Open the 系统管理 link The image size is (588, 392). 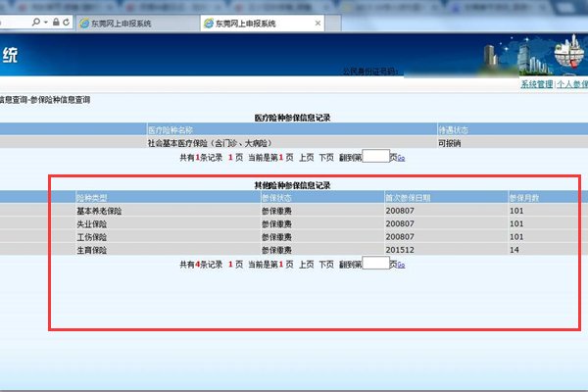point(537,84)
